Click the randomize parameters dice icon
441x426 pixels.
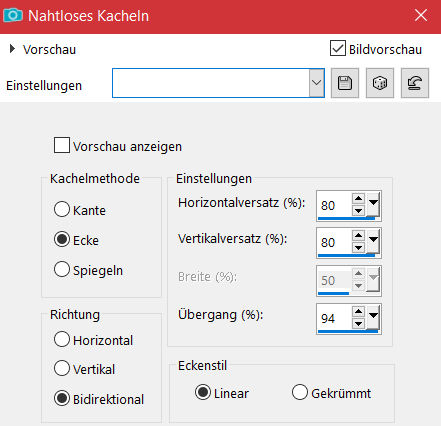tap(380, 83)
